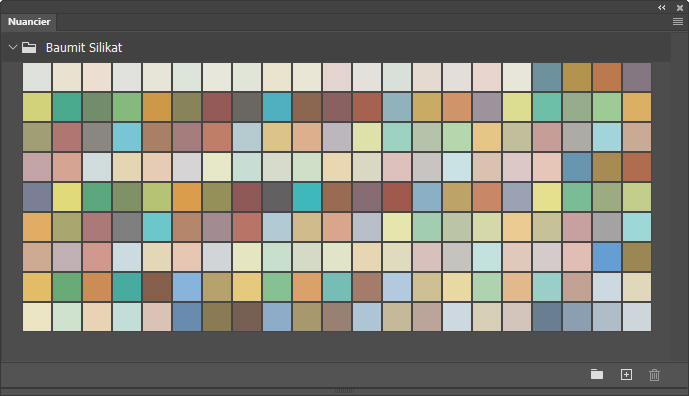Pick the mauve swatch ending the top row
This screenshot has height=396, width=689.
[x=637, y=77]
